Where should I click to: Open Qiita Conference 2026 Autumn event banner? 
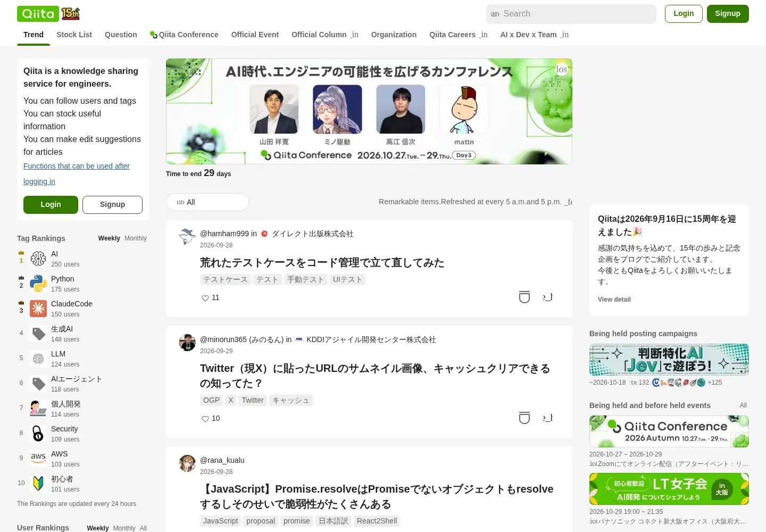point(669,431)
